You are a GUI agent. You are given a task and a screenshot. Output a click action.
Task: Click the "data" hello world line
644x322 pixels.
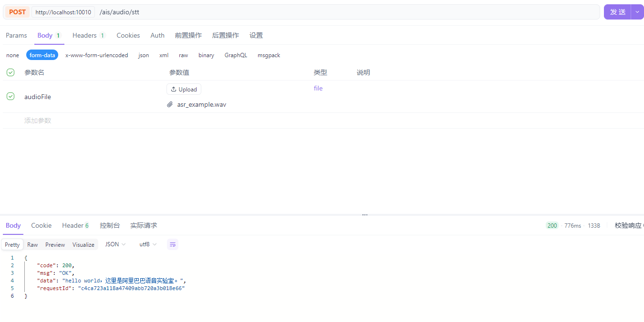coord(111,281)
